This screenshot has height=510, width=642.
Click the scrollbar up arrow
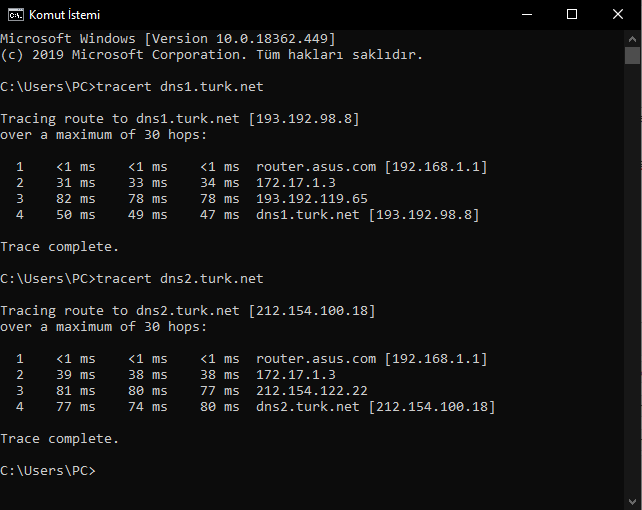point(632,39)
